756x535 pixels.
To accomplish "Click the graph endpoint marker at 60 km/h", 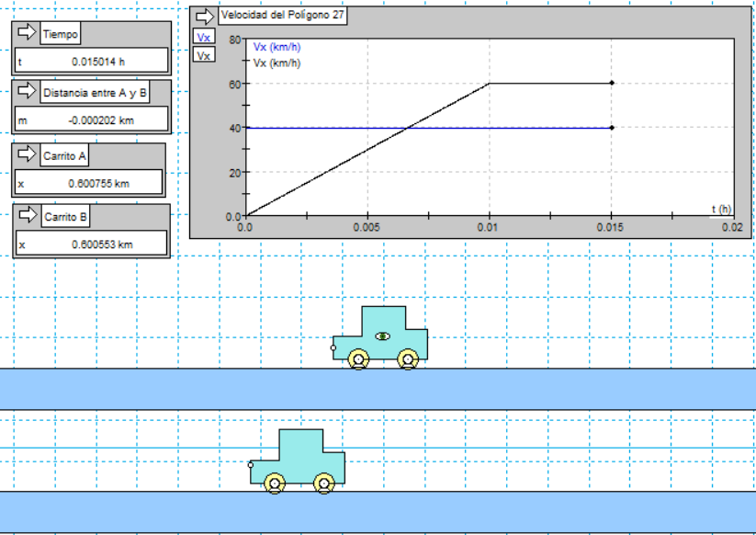I will (x=612, y=83).
